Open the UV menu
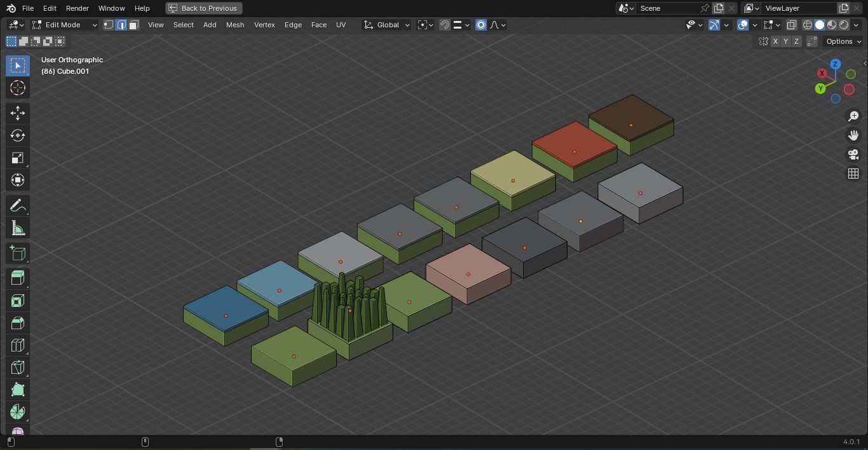868x450 pixels. tap(341, 25)
